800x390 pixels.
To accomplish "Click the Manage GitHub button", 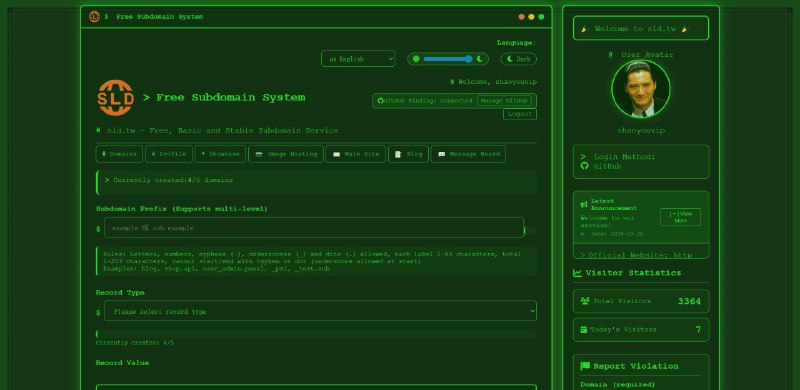I will pyautogui.click(x=504, y=101).
